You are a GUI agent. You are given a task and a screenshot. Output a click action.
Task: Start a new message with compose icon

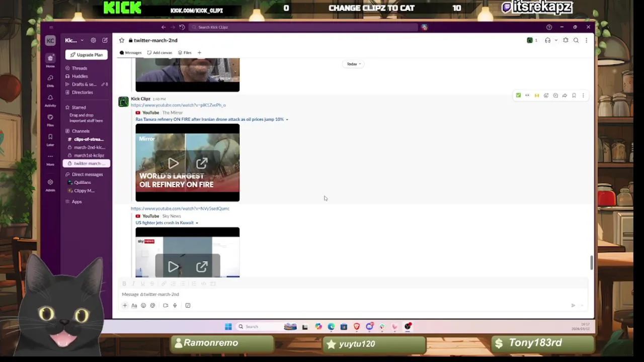[105, 40]
